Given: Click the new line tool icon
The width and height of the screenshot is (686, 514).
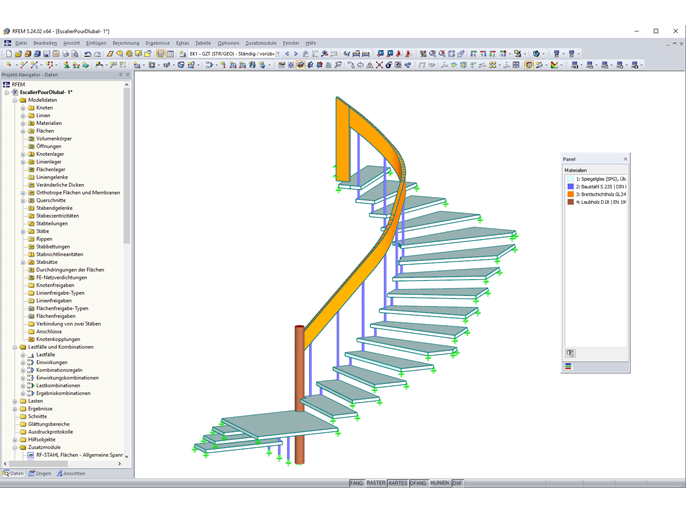Looking at the screenshot, I should [x=24, y=65].
